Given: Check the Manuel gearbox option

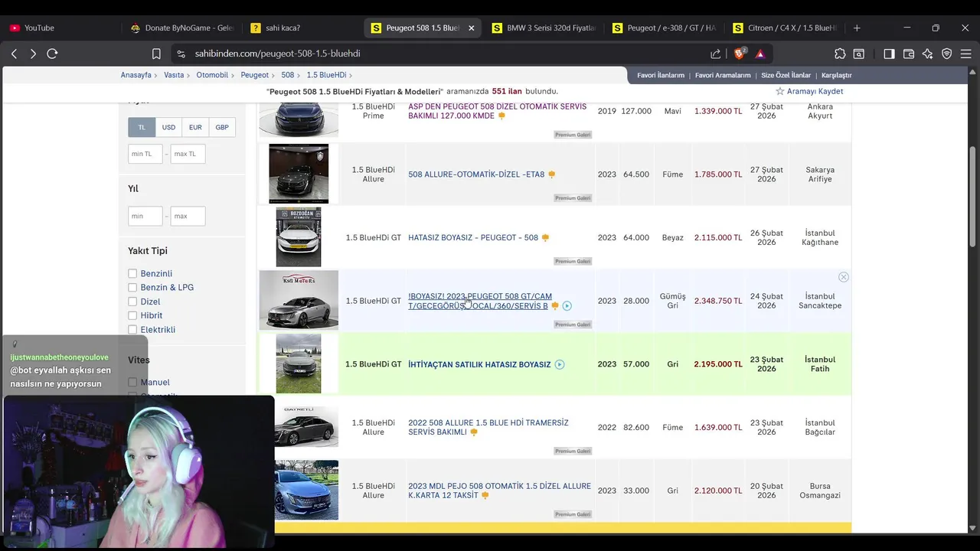Looking at the screenshot, I should pos(132,382).
